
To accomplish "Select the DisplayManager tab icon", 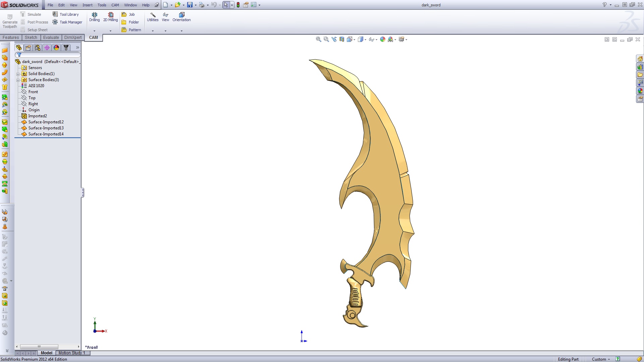I will (x=56, y=48).
